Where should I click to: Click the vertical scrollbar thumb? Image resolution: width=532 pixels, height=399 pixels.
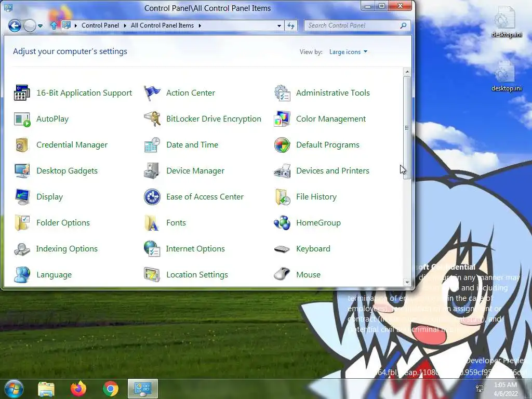click(407, 128)
